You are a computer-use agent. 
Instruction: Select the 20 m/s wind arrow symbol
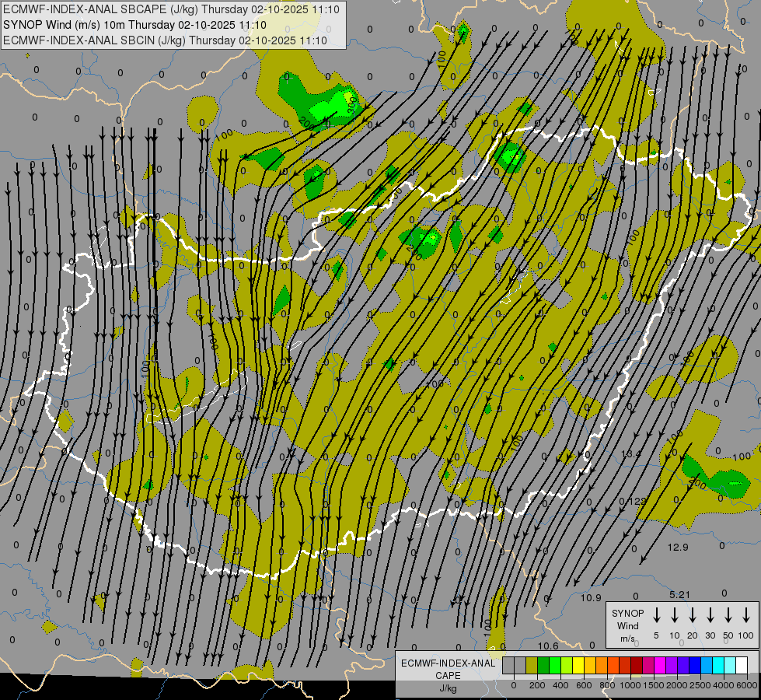pyautogui.click(x=693, y=616)
